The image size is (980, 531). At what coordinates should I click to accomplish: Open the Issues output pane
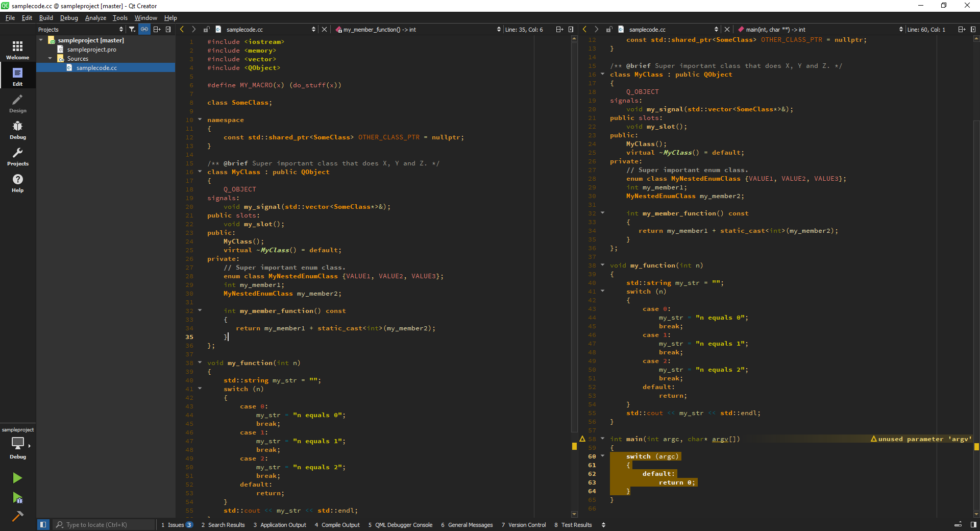click(x=177, y=525)
